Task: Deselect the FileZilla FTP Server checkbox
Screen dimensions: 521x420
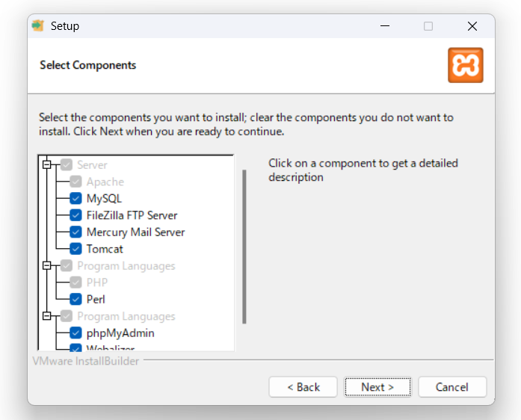Action: 75,215
